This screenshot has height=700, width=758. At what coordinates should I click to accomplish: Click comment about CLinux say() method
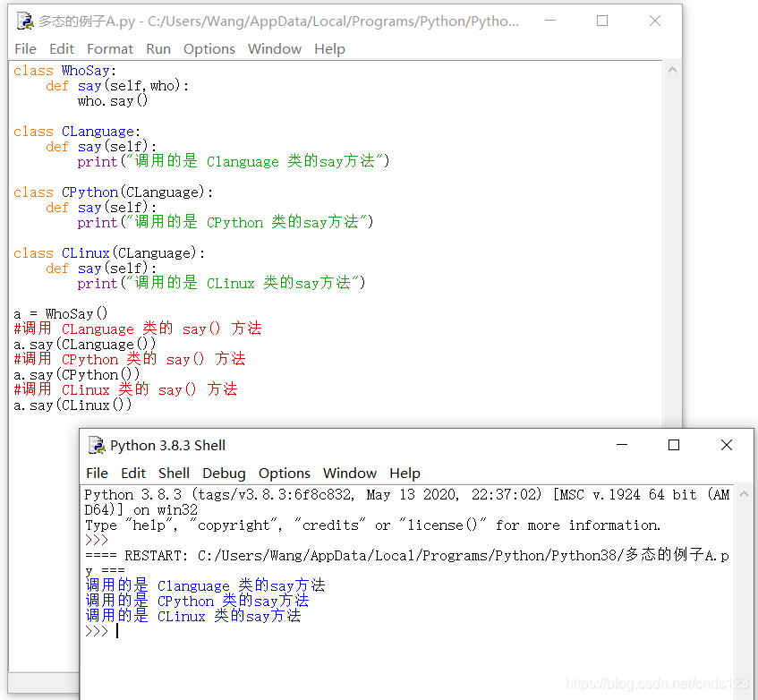coord(125,389)
